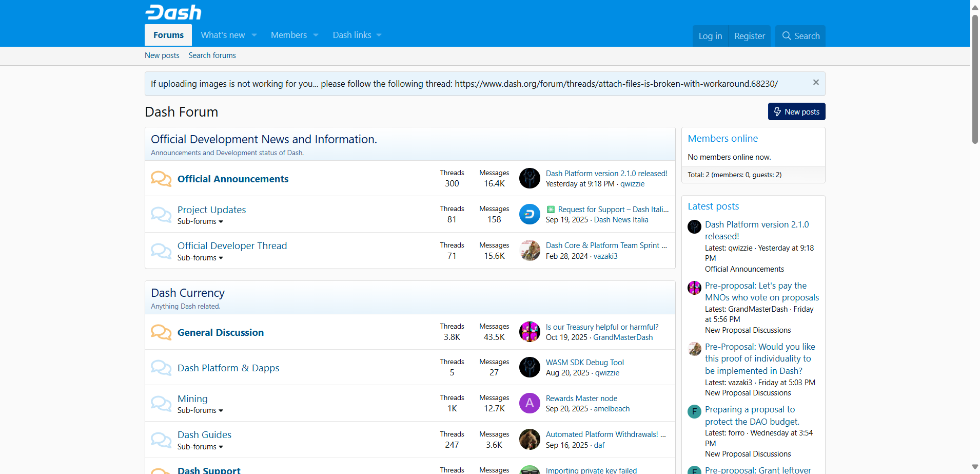
Task: Open the Members menu dropdown arrow
Action: (316, 35)
